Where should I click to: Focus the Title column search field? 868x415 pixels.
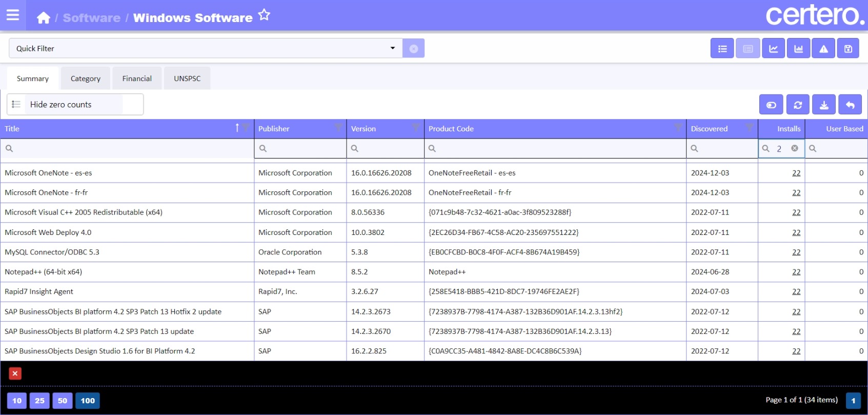tap(127, 148)
